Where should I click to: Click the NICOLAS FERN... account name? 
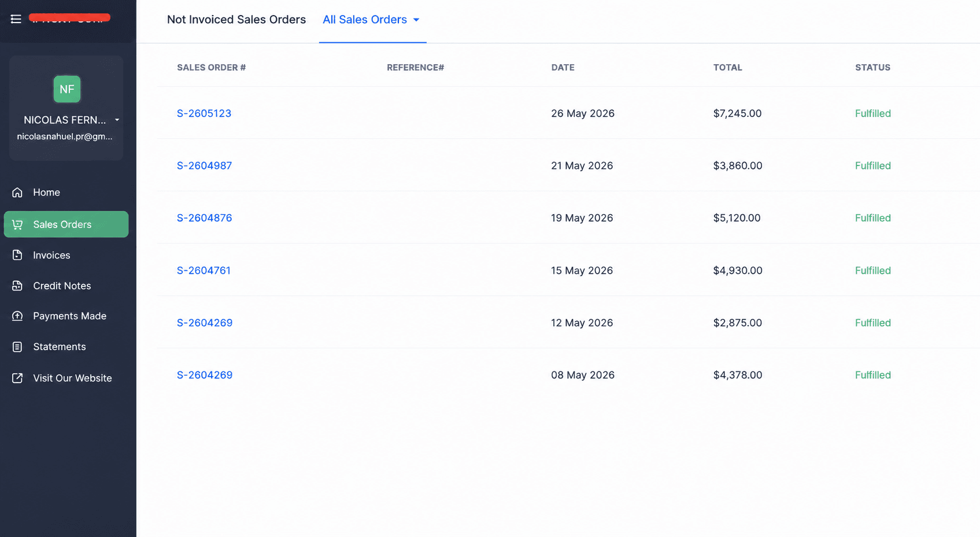click(x=65, y=120)
